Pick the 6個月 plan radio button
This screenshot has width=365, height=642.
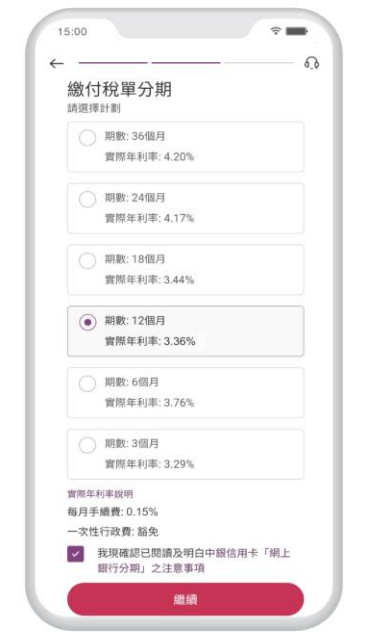coord(87,384)
